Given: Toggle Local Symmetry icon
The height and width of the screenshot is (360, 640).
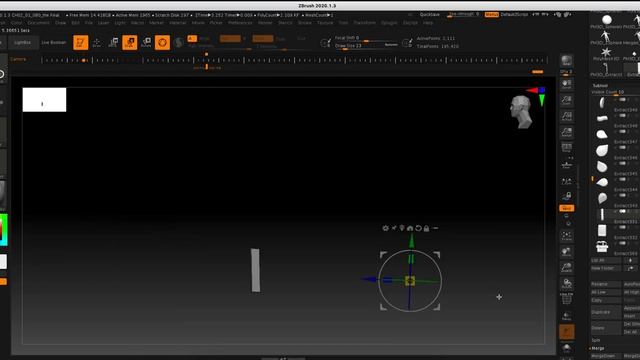Looking at the screenshot, I should point(566,180).
